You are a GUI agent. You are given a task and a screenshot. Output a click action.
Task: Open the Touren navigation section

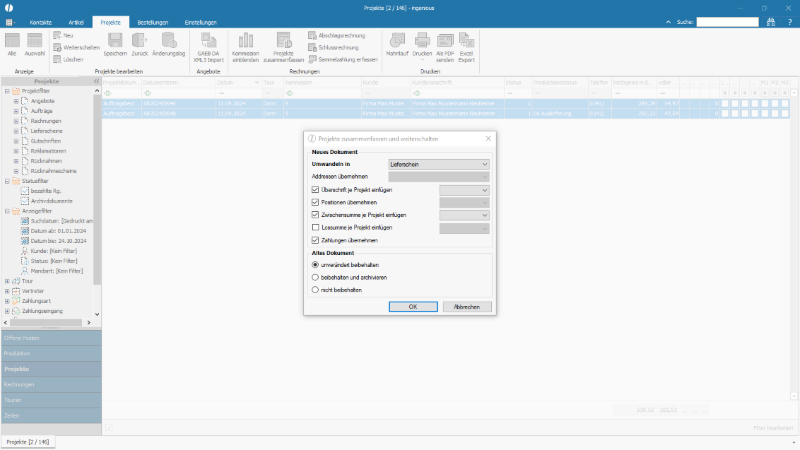click(x=51, y=400)
